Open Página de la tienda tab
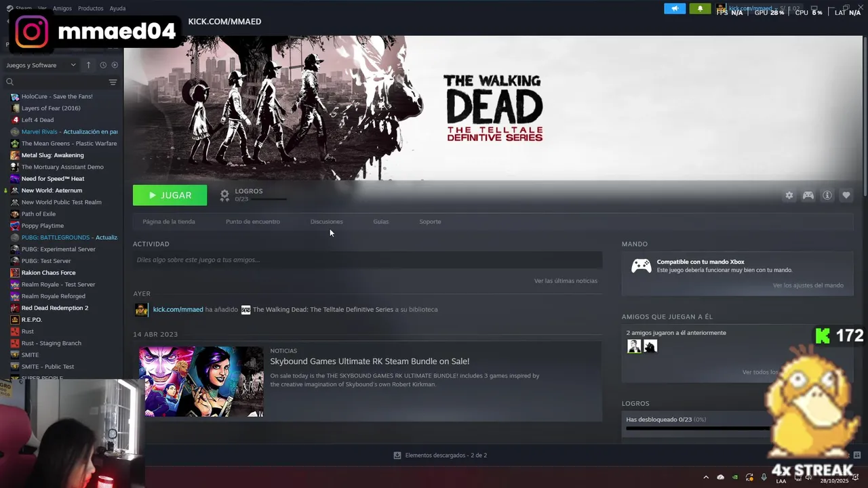The width and height of the screenshot is (868, 488). pos(169,222)
